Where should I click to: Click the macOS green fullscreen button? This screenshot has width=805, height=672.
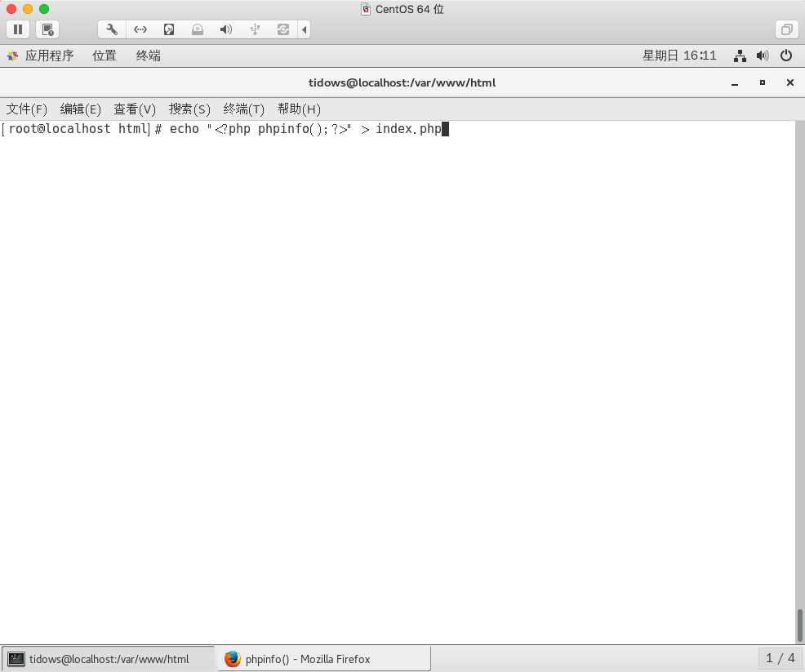click(44, 9)
